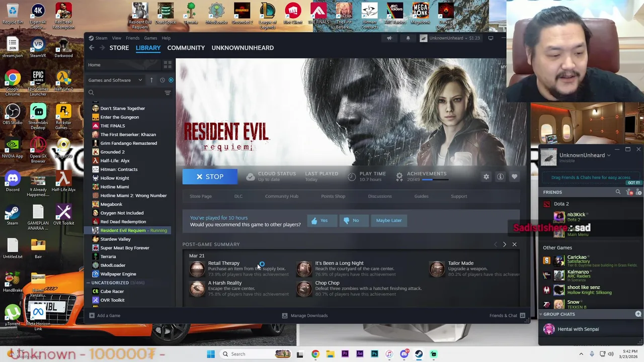This screenshot has width=644, height=362.
Task: Click the Steam back navigation arrow
Action: [92, 48]
